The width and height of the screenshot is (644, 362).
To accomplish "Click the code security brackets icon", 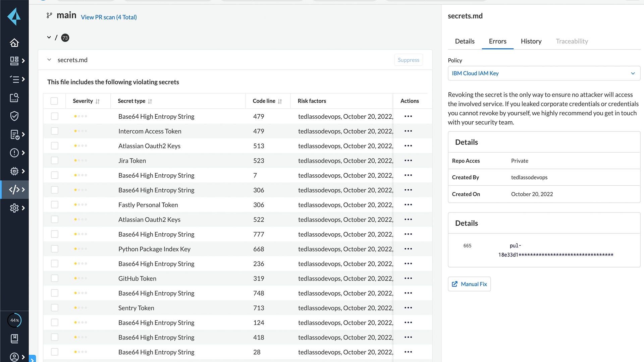I will [14, 190].
